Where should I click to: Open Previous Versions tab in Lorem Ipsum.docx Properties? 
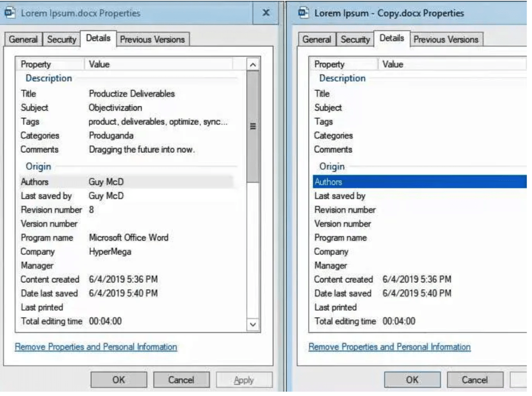coord(152,39)
